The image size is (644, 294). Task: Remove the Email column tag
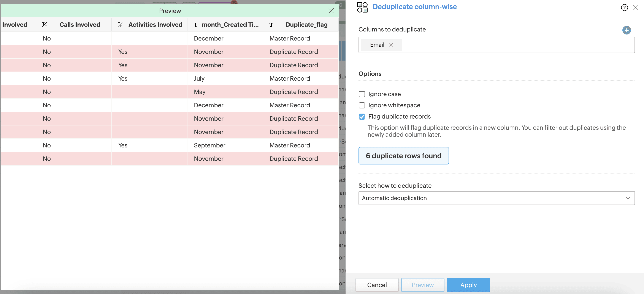click(391, 45)
